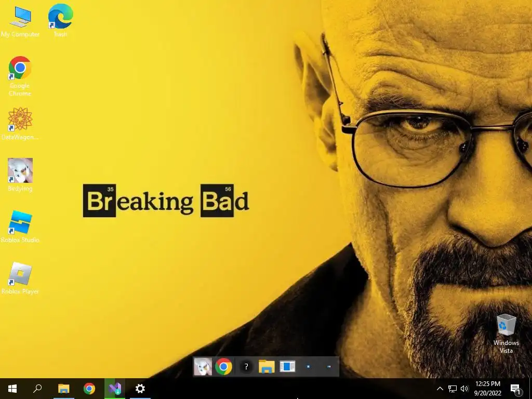The image size is (532, 399).
Task: Open the My Computer desktop icon
Action: pyautogui.click(x=20, y=21)
